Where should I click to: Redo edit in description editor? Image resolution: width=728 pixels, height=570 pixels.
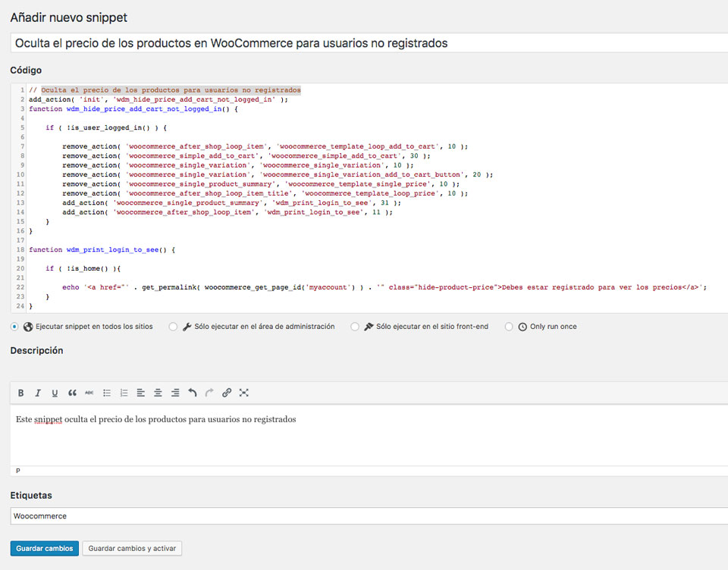coord(209,393)
